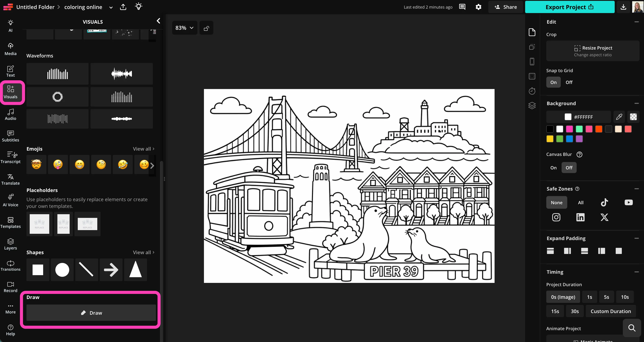Enable Canvas Blur On option
The width and height of the screenshot is (644, 342).
(x=553, y=168)
